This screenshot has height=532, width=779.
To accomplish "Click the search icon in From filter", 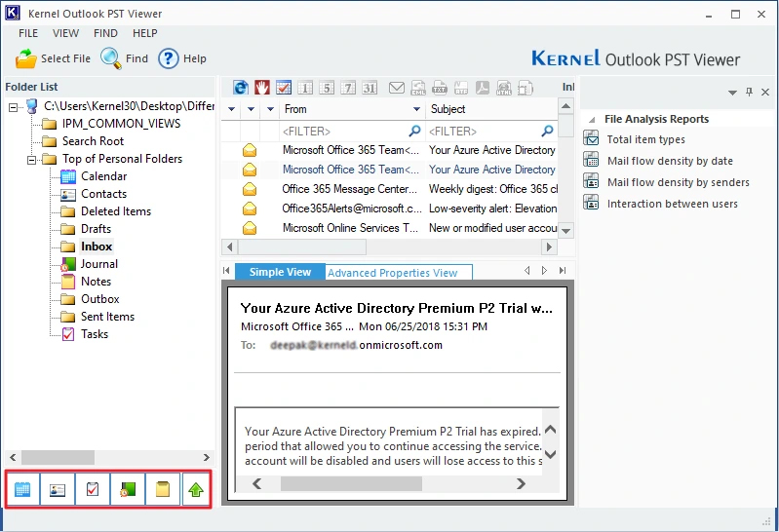I will point(414,132).
